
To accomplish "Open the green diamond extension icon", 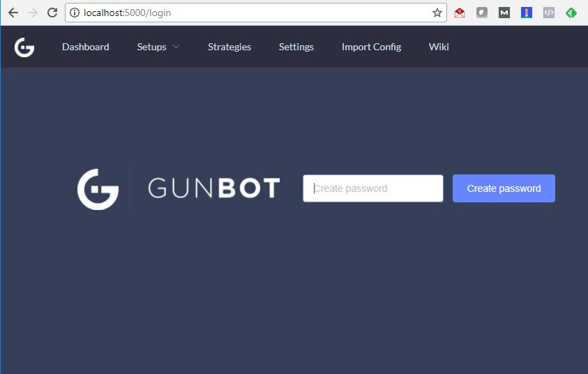I will [x=571, y=13].
